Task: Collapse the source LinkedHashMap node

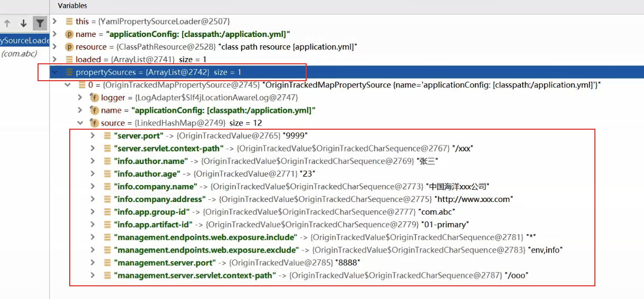Action: click(x=80, y=123)
